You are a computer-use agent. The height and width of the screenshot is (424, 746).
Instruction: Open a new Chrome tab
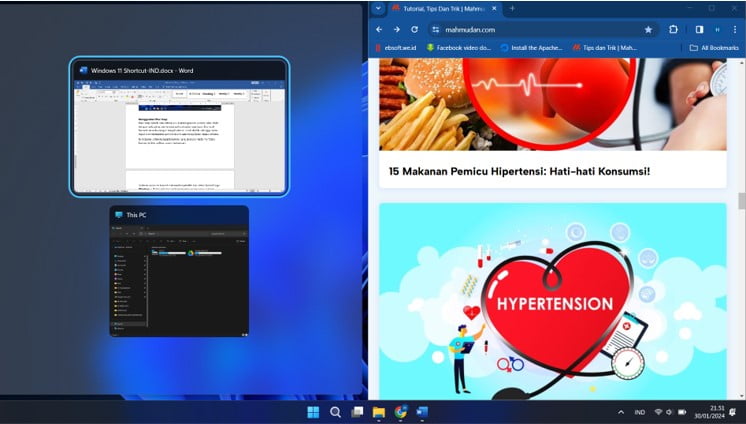(x=512, y=8)
